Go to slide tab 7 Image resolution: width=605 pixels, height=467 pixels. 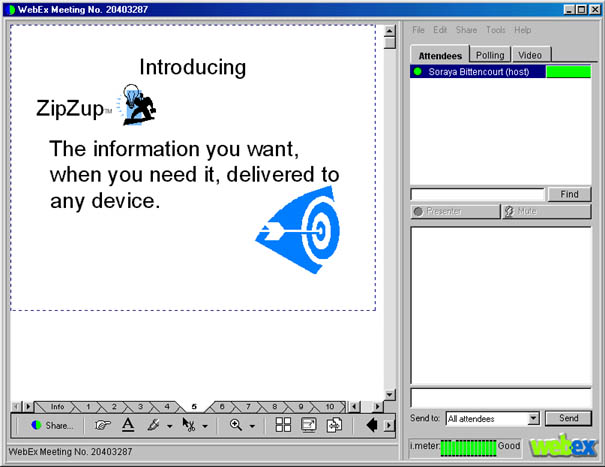pos(248,407)
